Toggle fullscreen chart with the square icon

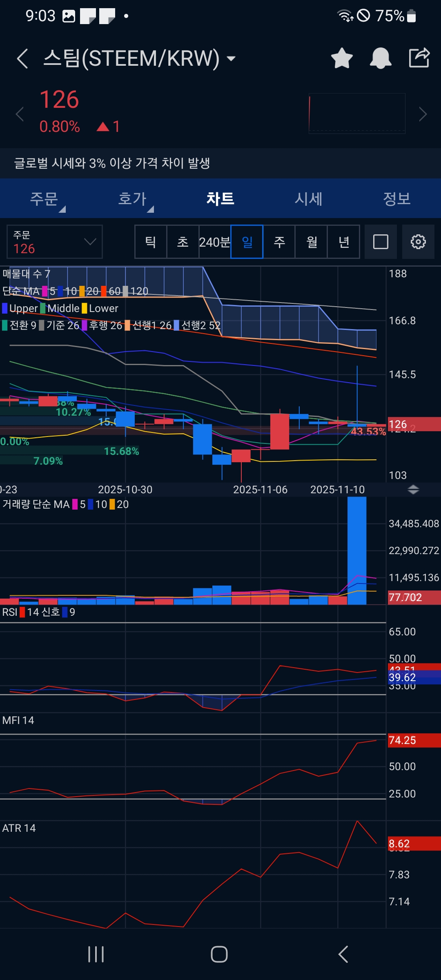point(381,242)
